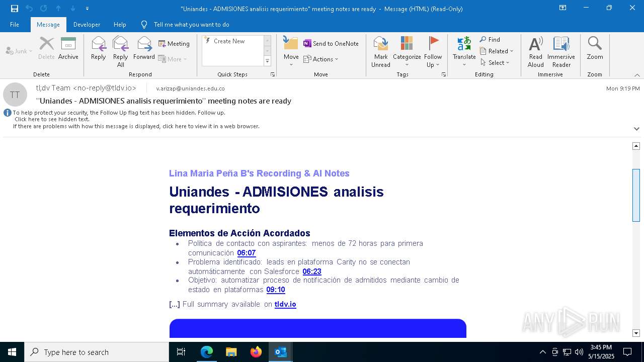This screenshot has width=644, height=362.
Task: Open the Translate menu
Action: pos(464,52)
